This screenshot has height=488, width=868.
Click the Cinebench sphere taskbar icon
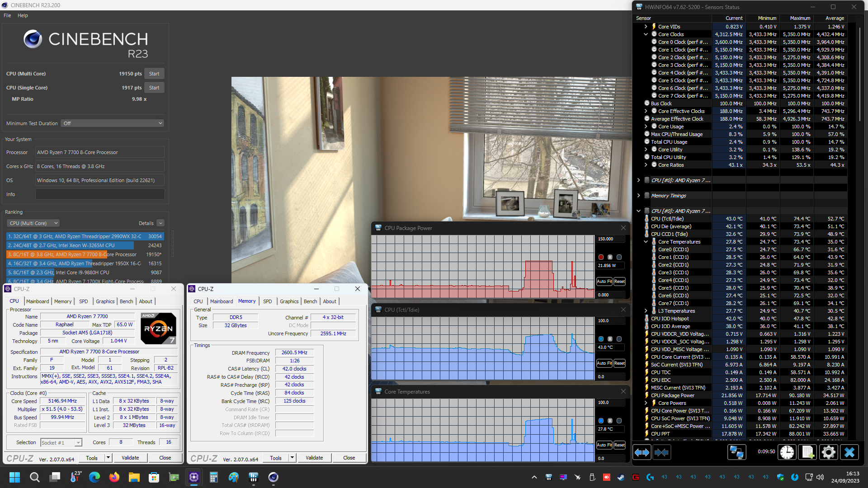point(274,477)
